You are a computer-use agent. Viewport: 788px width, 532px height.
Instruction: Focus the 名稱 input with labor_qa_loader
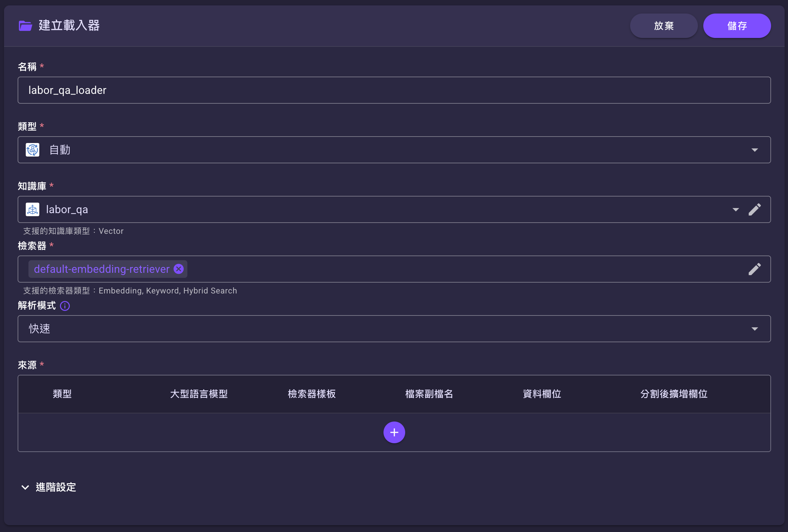pyautogui.click(x=394, y=90)
